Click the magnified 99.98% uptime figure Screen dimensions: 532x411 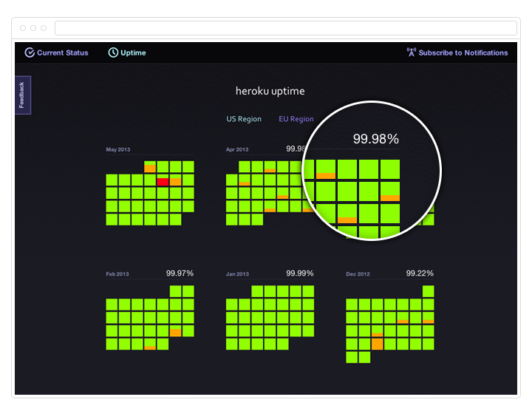pyautogui.click(x=375, y=138)
